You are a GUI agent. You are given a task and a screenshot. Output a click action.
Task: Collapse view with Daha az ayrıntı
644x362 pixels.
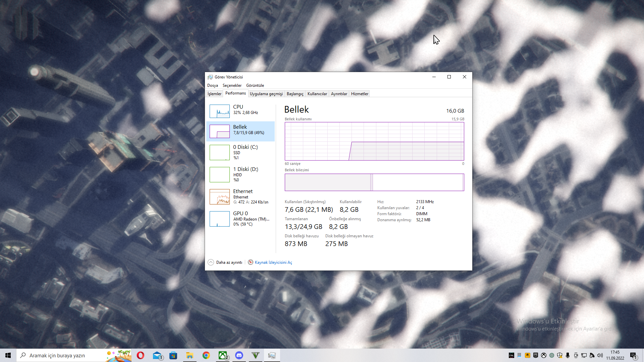[225, 262]
